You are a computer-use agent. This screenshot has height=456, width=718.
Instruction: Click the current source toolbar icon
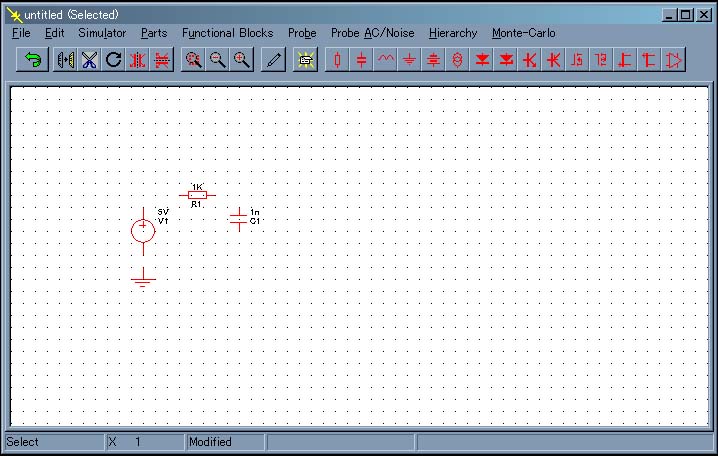pos(457,60)
